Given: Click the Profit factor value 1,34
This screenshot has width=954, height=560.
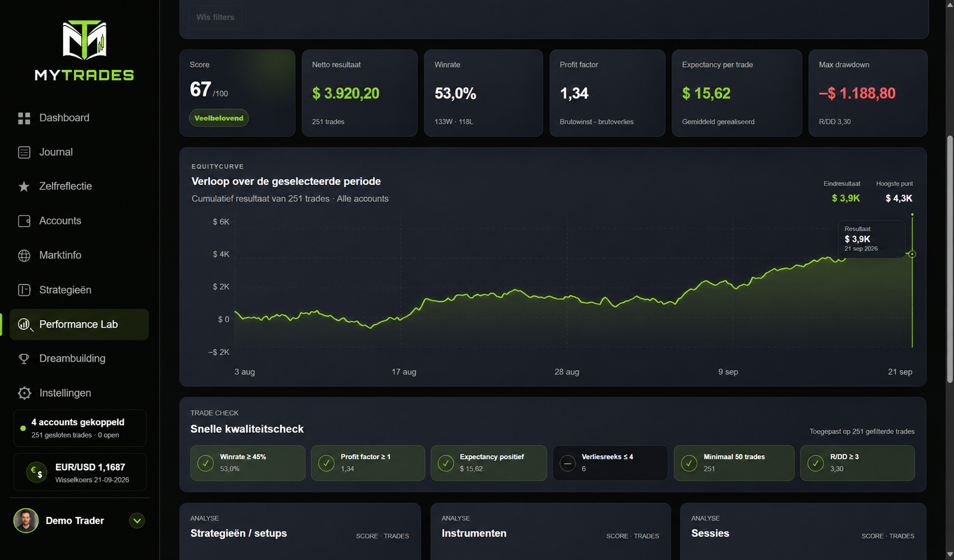Looking at the screenshot, I should [x=574, y=93].
